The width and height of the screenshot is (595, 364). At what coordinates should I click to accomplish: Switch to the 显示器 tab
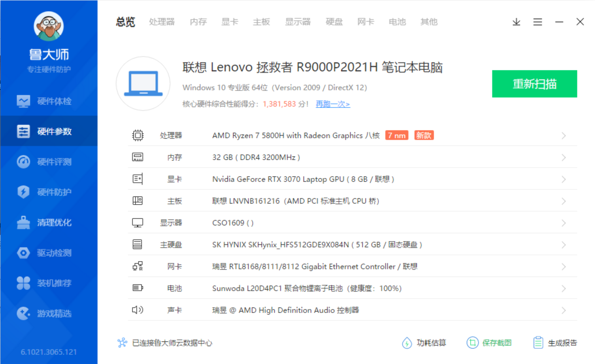[298, 22]
